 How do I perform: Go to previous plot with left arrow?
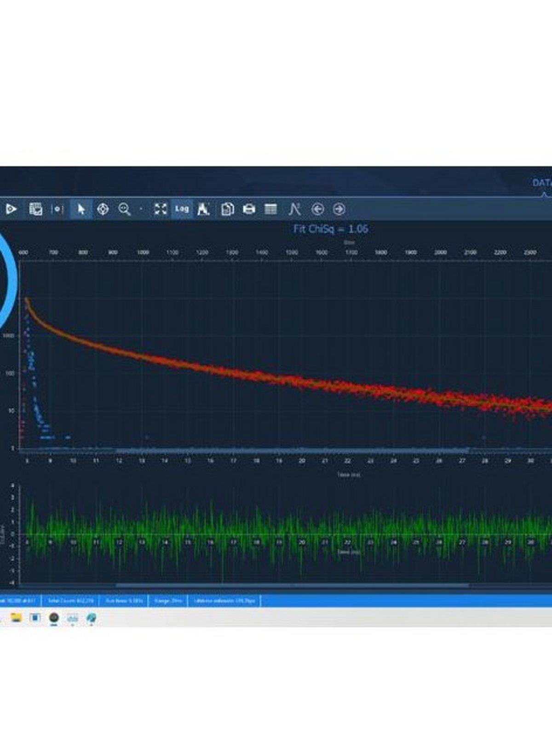pyautogui.click(x=317, y=209)
